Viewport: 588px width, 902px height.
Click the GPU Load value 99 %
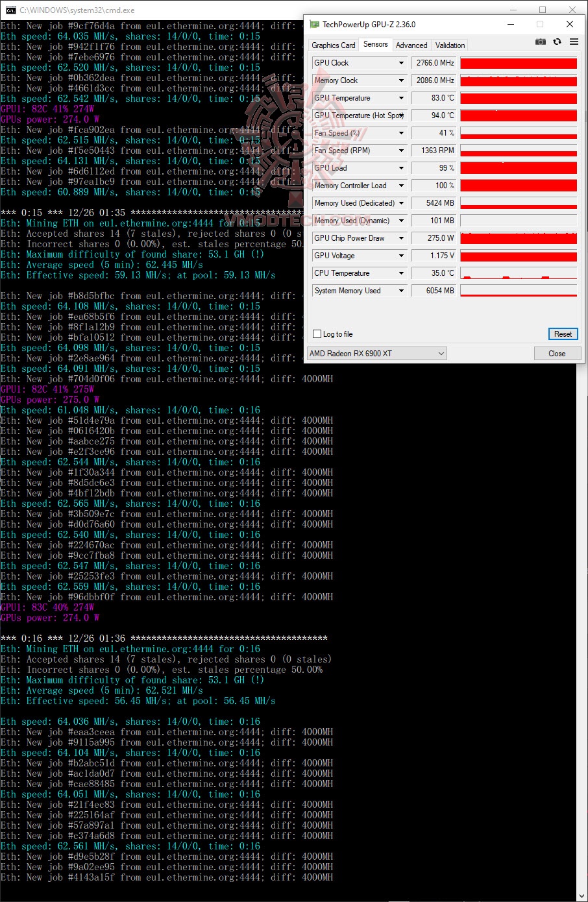434,168
